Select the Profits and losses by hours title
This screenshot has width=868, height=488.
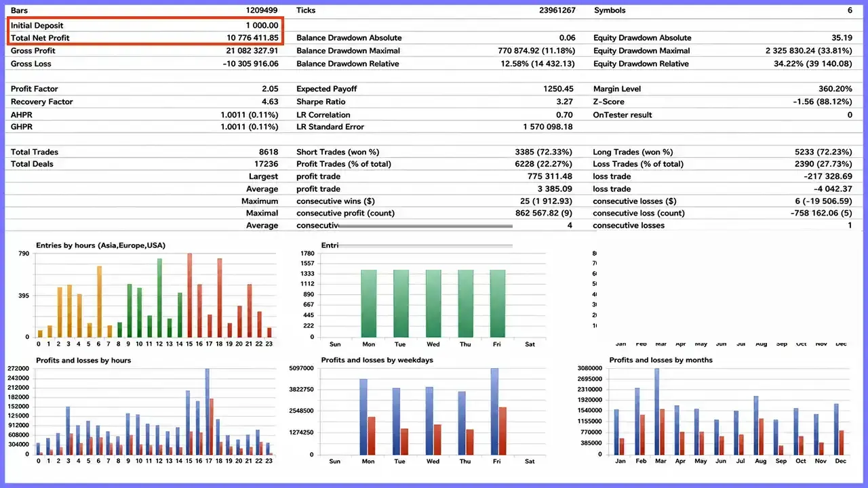(83, 361)
